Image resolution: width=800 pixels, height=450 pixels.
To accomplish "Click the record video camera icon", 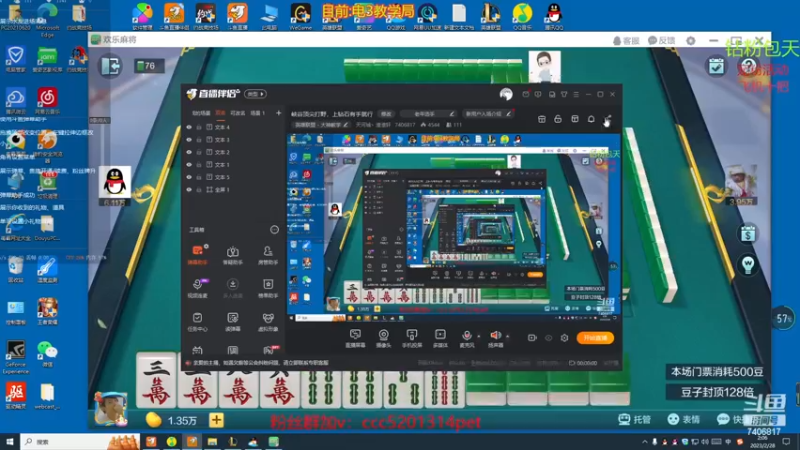I will click(532, 338).
